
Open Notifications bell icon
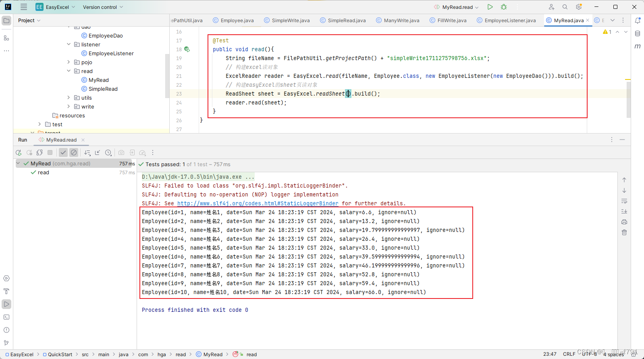click(x=638, y=20)
